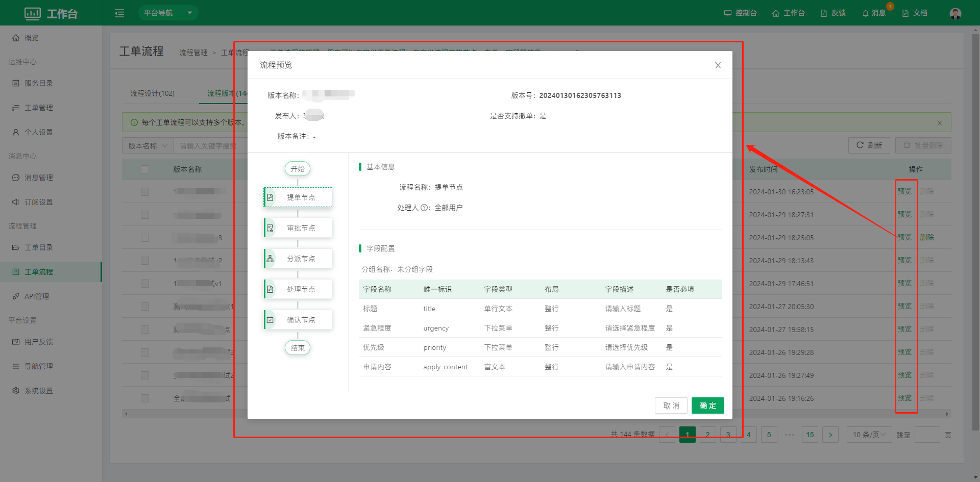Open 文档 in the top bar
The height and width of the screenshot is (482, 980).
point(915,13)
